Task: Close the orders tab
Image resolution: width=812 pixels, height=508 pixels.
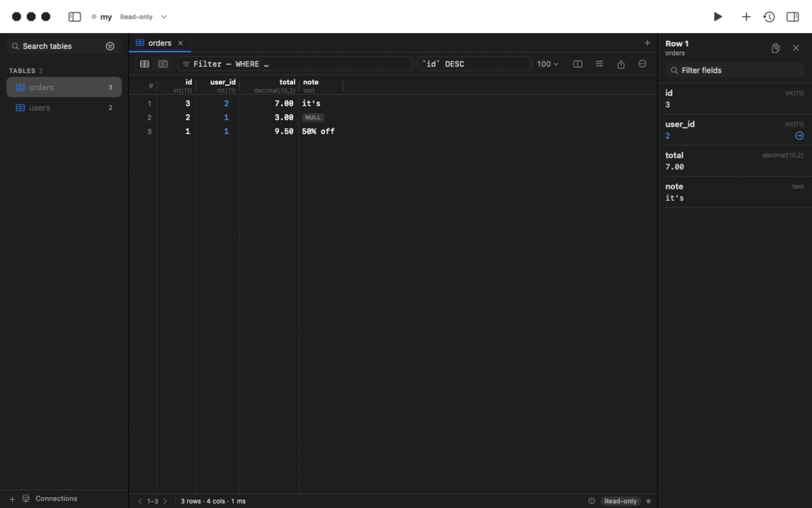Action: [180, 43]
